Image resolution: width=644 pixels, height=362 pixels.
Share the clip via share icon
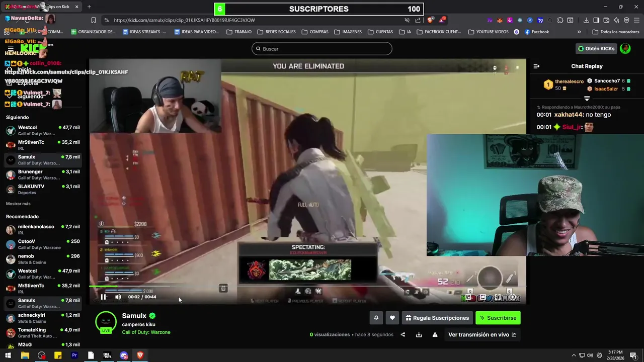coord(403,335)
